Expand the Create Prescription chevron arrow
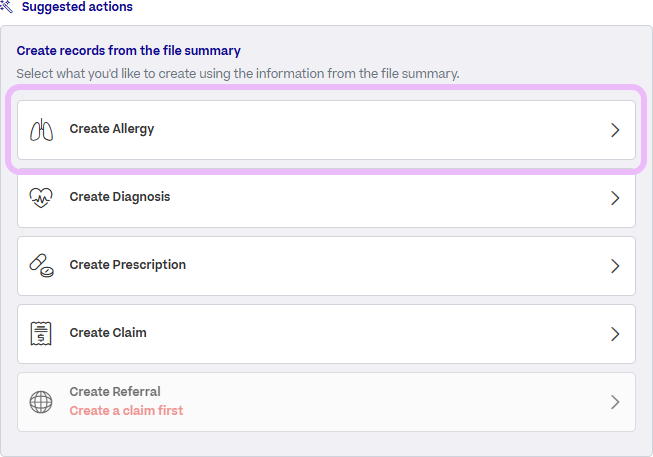This screenshot has height=457, width=653. (x=615, y=266)
